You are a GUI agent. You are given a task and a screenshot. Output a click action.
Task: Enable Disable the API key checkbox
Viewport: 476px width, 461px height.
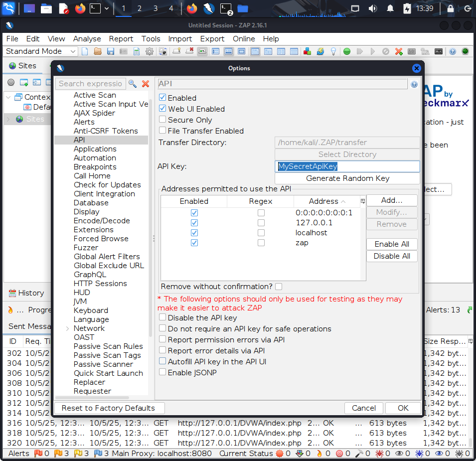click(162, 317)
